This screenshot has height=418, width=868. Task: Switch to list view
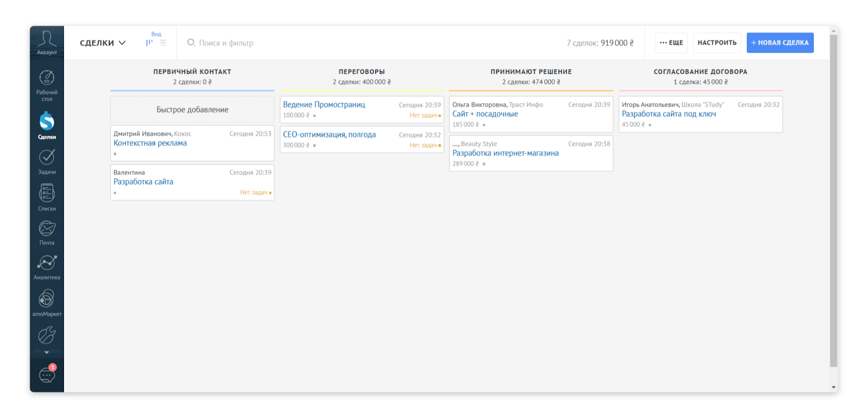tap(163, 43)
